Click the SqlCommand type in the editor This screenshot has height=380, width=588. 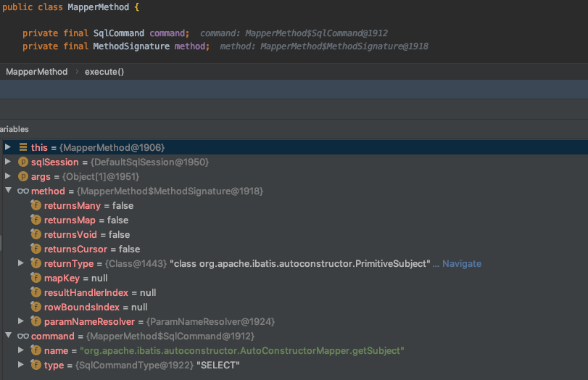coord(118,33)
